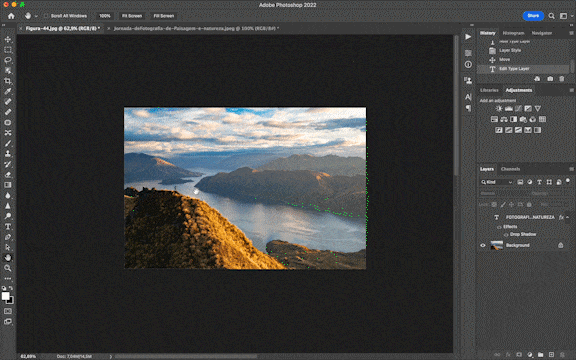Select the Zoom tool in toolbar
Viewport: 576px width, 360px height.
point(8,268)
